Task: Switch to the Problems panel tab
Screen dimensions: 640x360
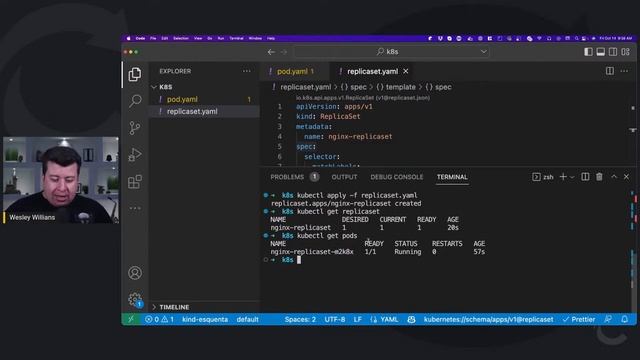Action: tap(294, 177)
